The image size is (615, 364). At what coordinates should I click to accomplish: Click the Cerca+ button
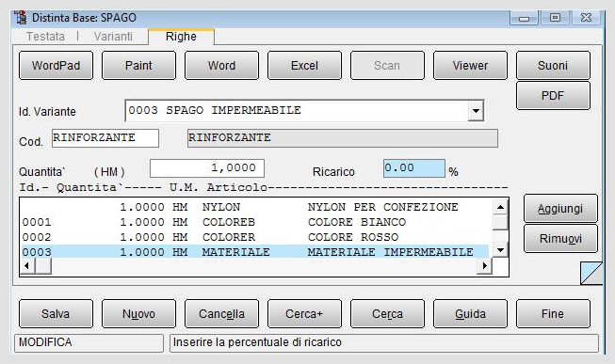305,314
